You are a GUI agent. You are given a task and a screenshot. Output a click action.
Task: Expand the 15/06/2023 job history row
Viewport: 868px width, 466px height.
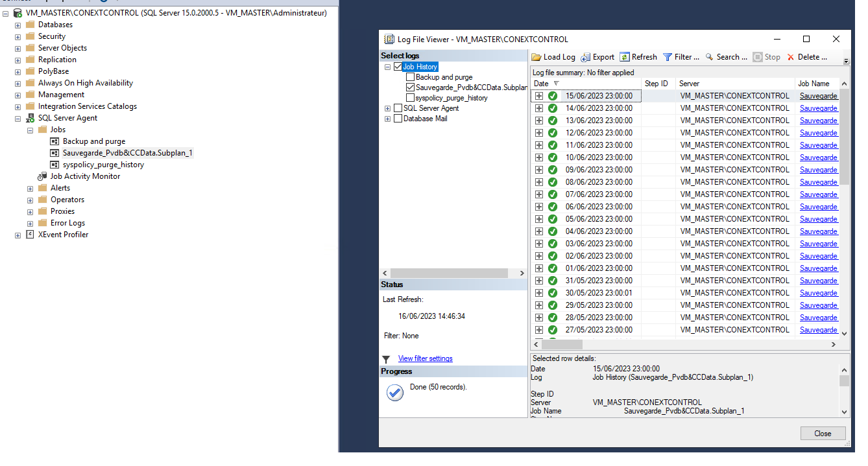coord(539,96)
